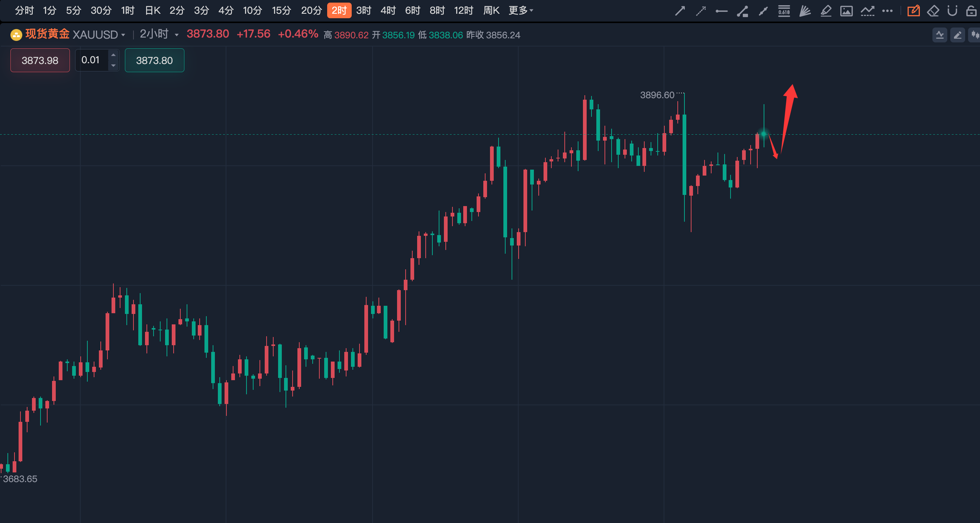Screen dimensions: 980x523
Task: Select the fan lines drawing tool
Action: click(805, 11)
